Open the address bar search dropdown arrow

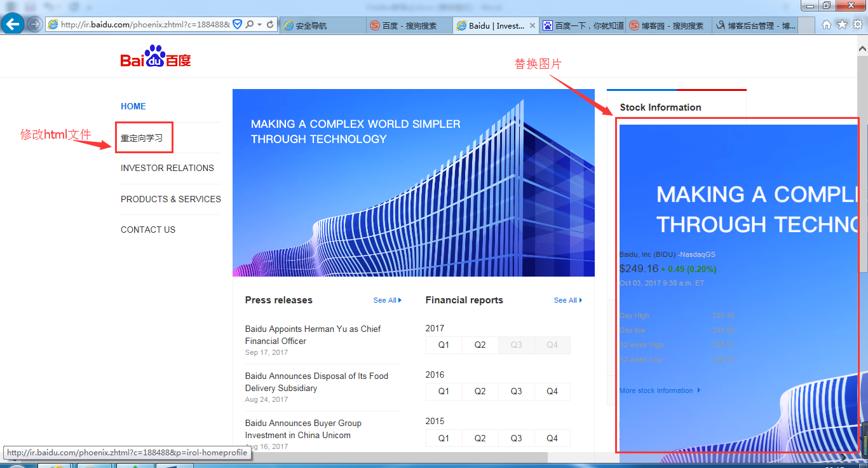point(259,25)
